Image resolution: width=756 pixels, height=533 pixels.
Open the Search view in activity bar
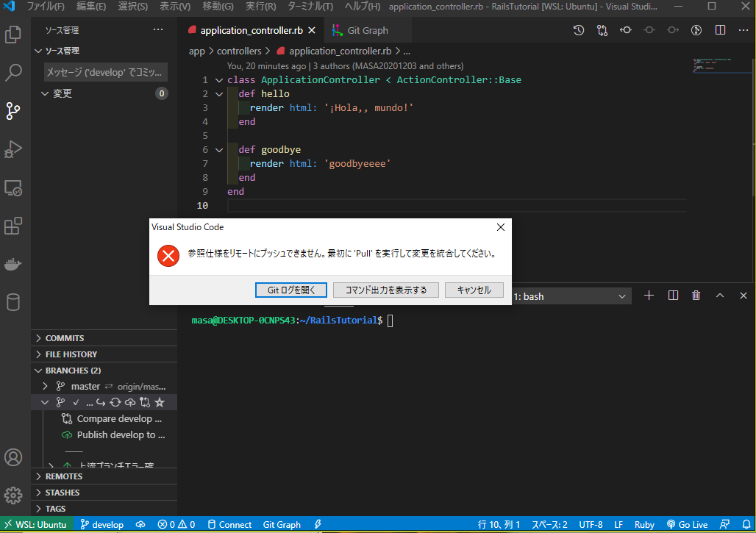13,72
